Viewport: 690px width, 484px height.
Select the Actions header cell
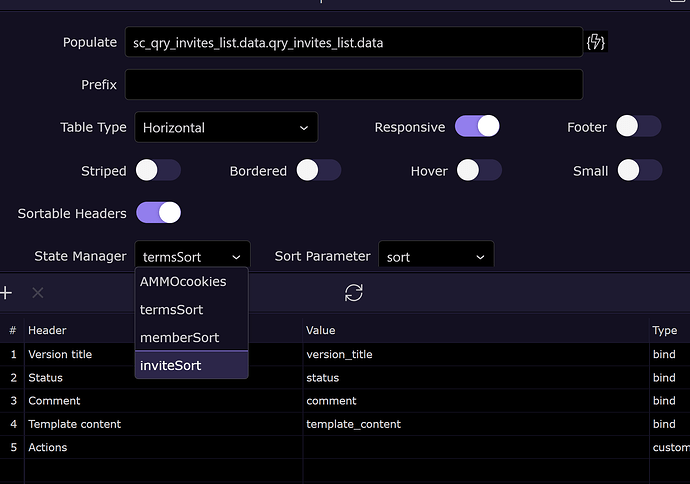pos(163,447)
